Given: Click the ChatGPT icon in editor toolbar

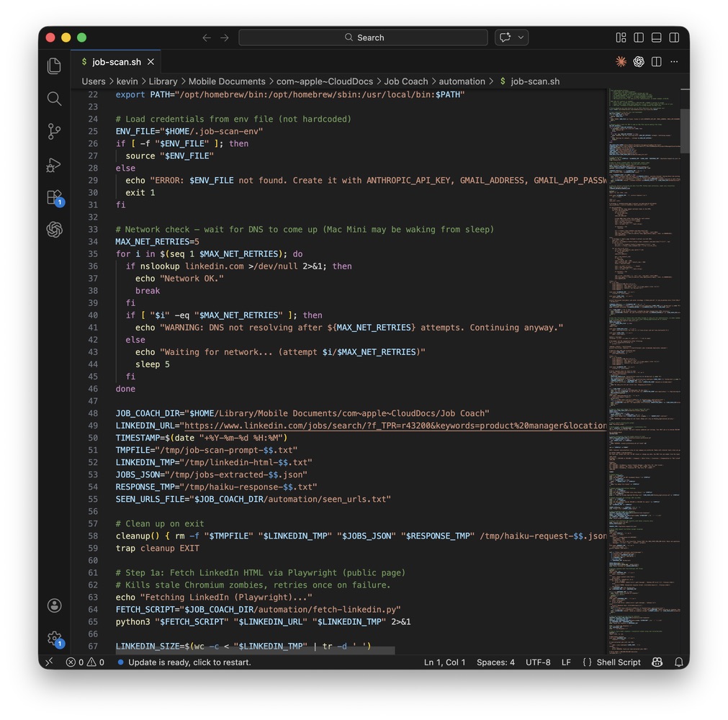Looking at the screenshot, I should pos(639,62).
